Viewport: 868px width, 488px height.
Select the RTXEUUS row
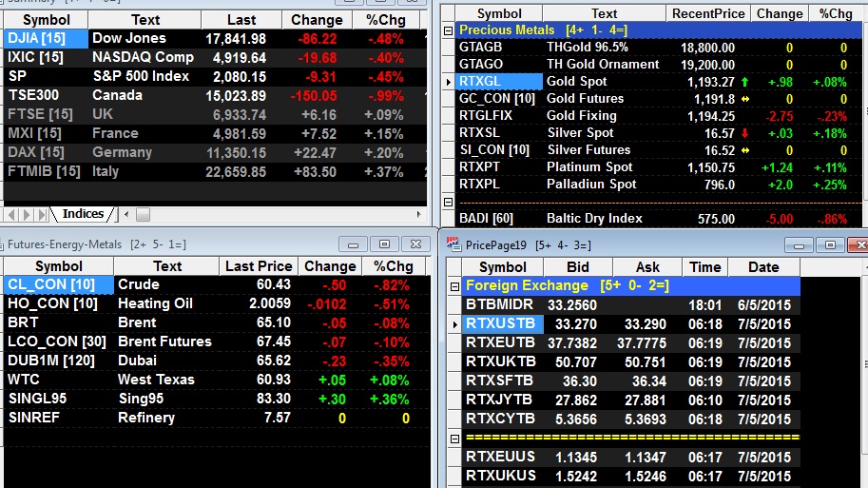(631, 458)
